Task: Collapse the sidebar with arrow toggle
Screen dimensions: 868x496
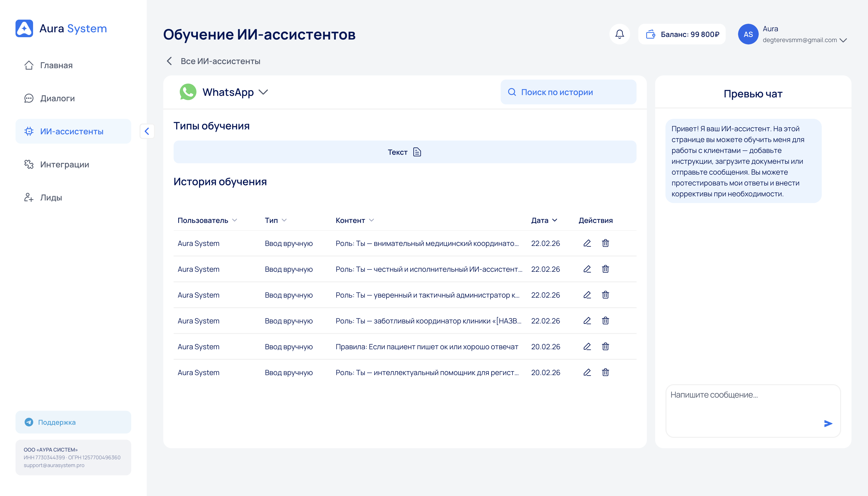Action: (x=147, y=131)
